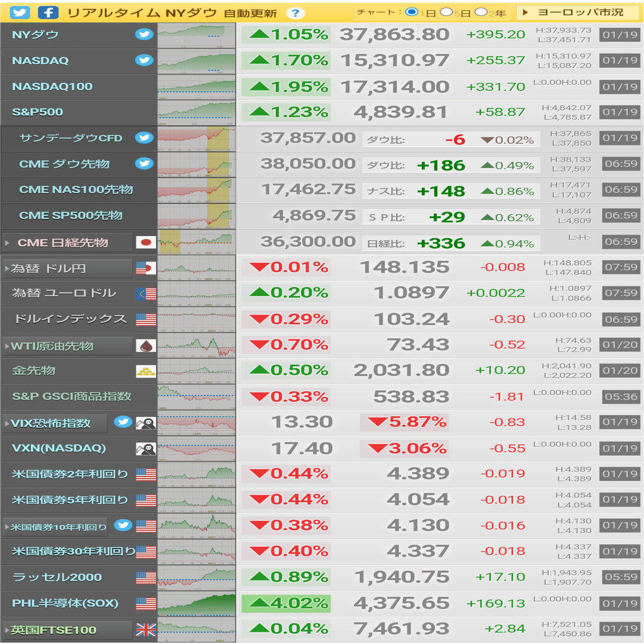The image size is (644, 644).
Task: Open the NASDAQ100 index link
Action: click(52, 86)
